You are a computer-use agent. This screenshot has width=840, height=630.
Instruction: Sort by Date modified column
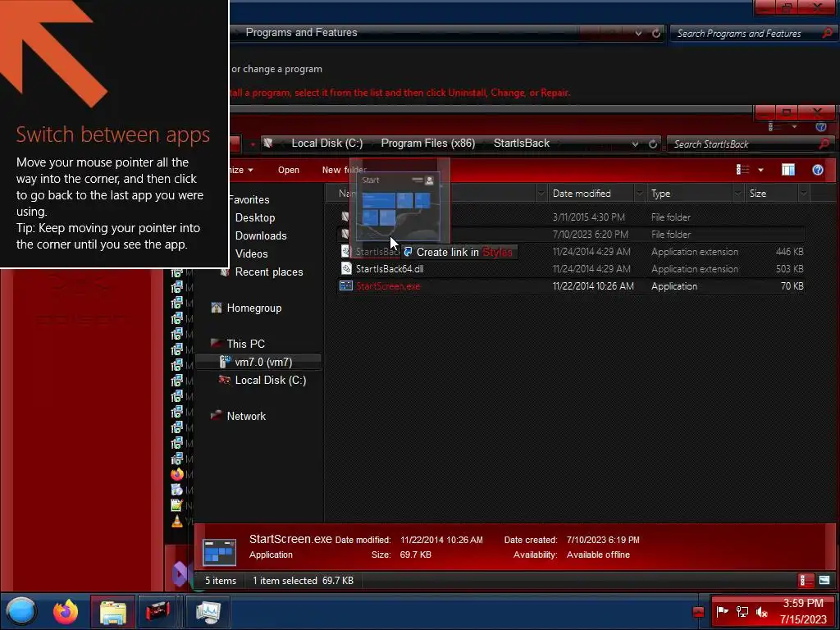(x=582, y=194)
